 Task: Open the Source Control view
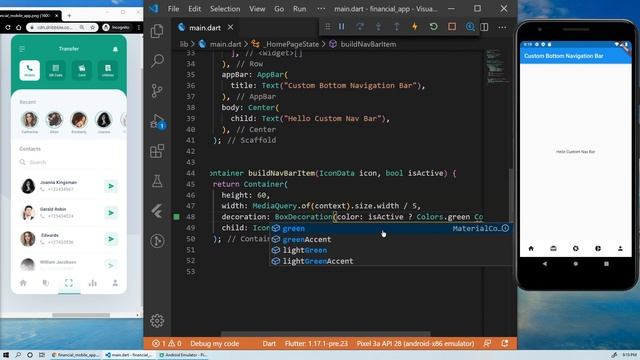[157, 91]
